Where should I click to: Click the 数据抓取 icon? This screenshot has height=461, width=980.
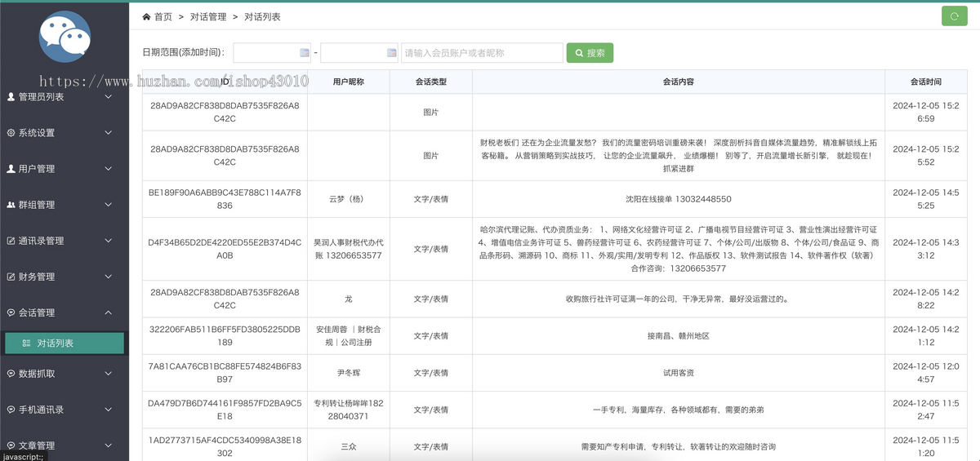(x=11, y=374)
